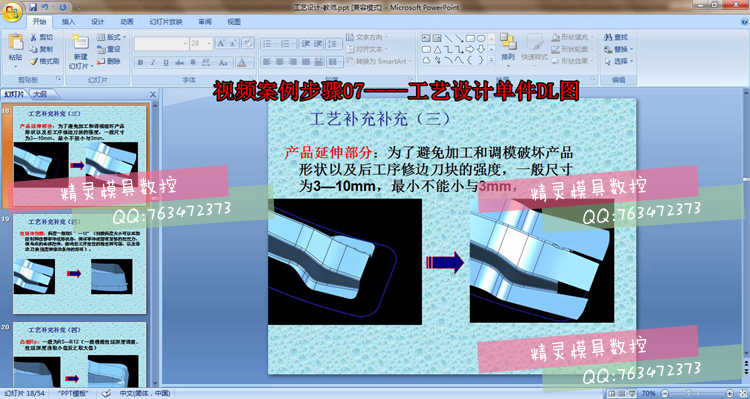Paste clipboard contents with 粘贴 button
This screenshot has height=399, width=750.
15,48
